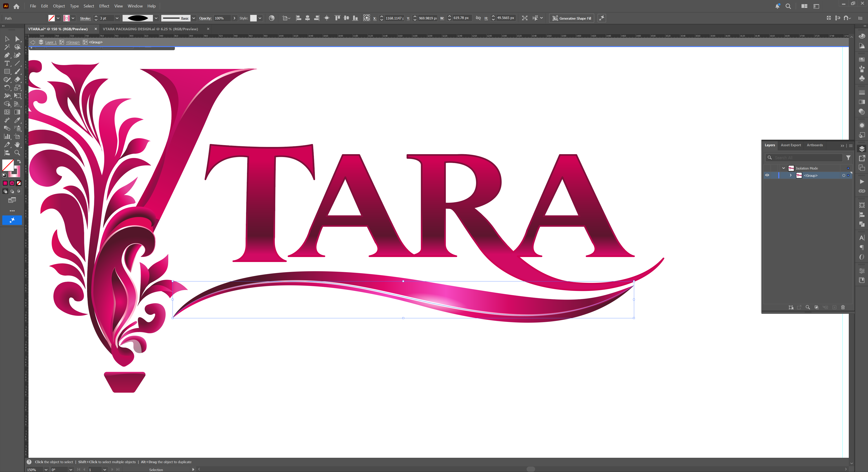This screenshot has width=868, height=472.
Task: Set paint mode to None
Action: click(19, 183)
